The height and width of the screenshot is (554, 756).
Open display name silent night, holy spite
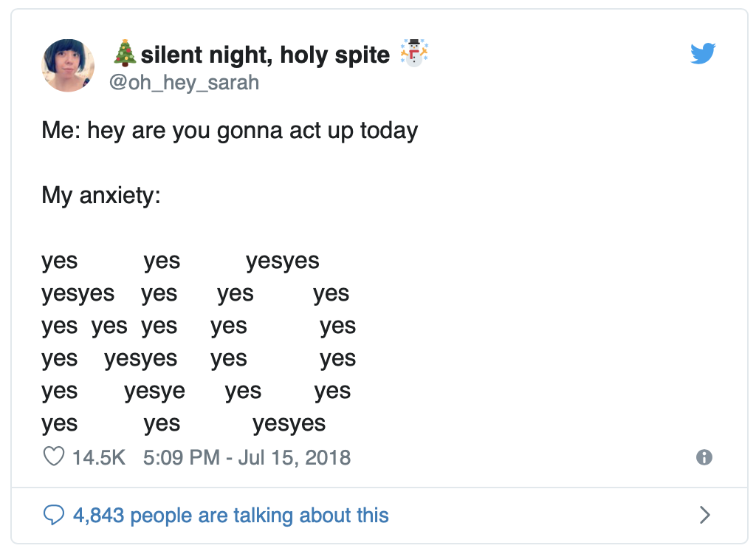point(265,55)
